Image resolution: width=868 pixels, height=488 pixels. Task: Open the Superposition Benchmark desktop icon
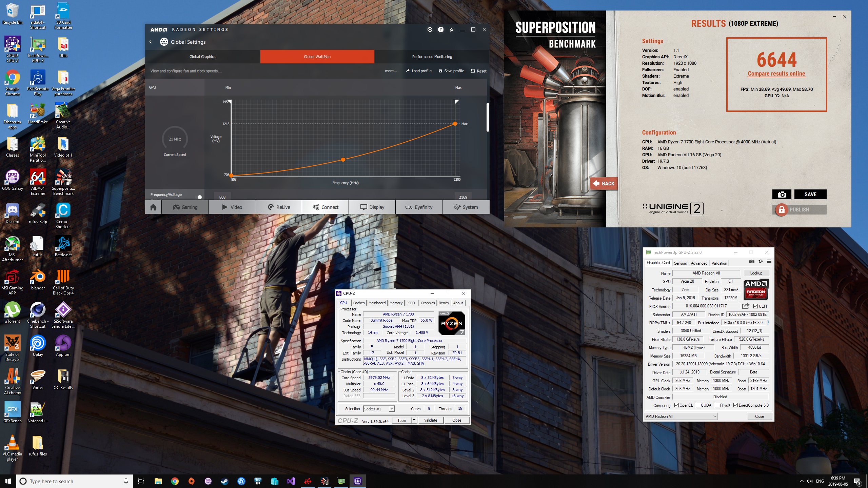(63, 182)
